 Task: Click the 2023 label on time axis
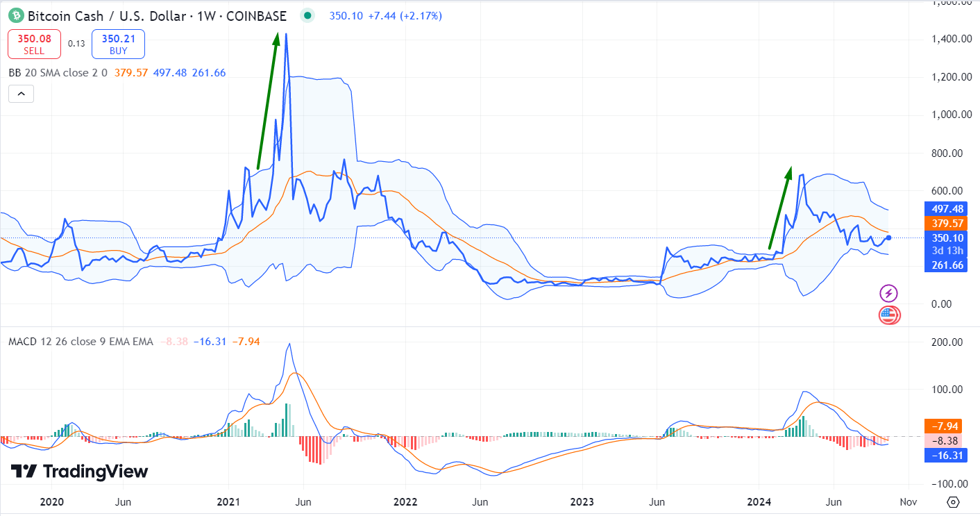pyautogui.click(x=582, y=501)
